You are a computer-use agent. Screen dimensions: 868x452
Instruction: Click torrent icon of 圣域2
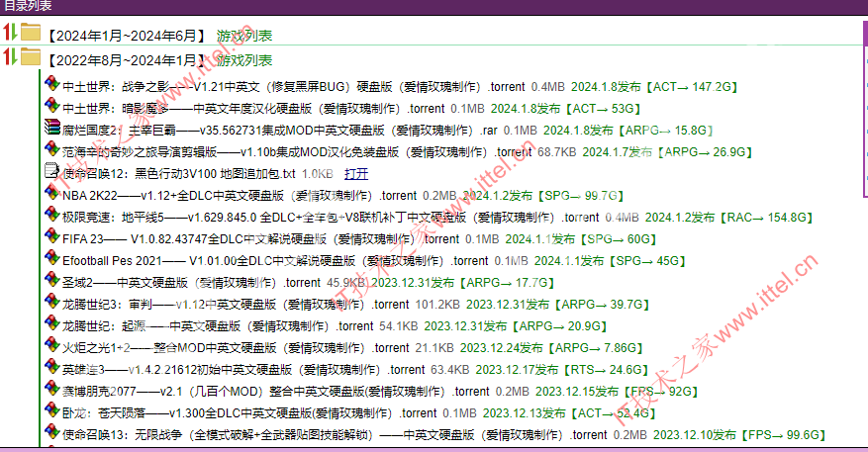click(x=52, y=279)
